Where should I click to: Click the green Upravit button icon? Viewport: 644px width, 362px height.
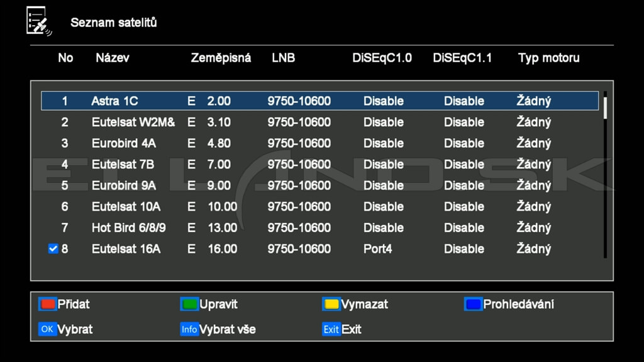(189, 304)
